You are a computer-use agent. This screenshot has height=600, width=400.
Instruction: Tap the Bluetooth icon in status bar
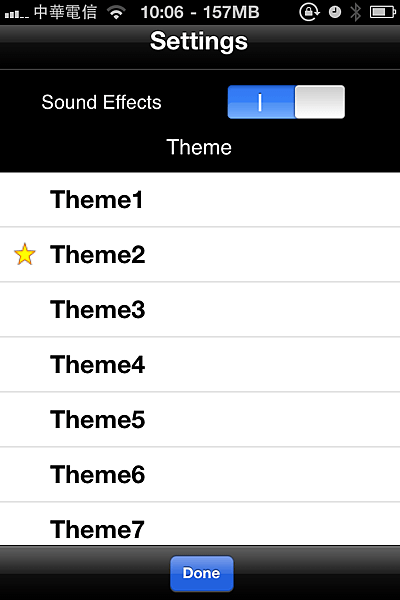(356, 12)
